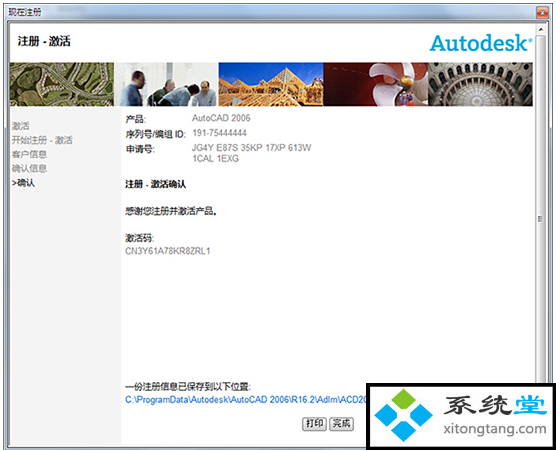Viewport: 556px width, 450px height.
Task: Click the 完成 (Finish) button
Action: [x=341, y=424]
